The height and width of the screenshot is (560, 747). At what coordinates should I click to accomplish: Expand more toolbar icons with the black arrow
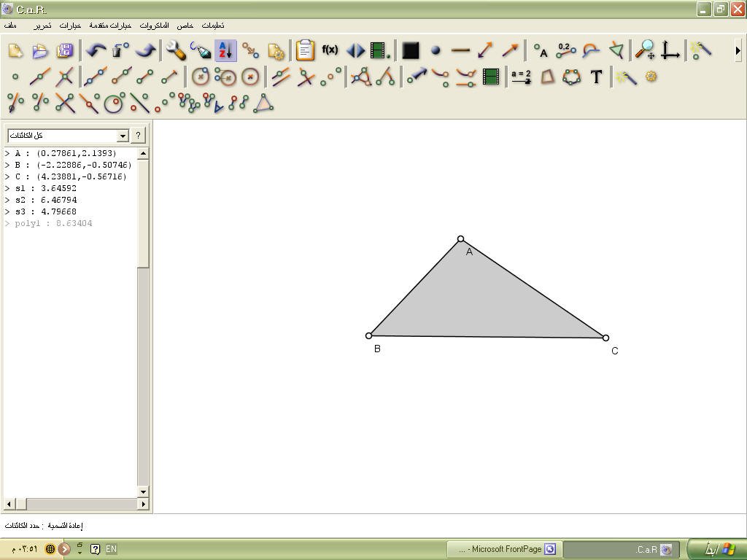738,50
